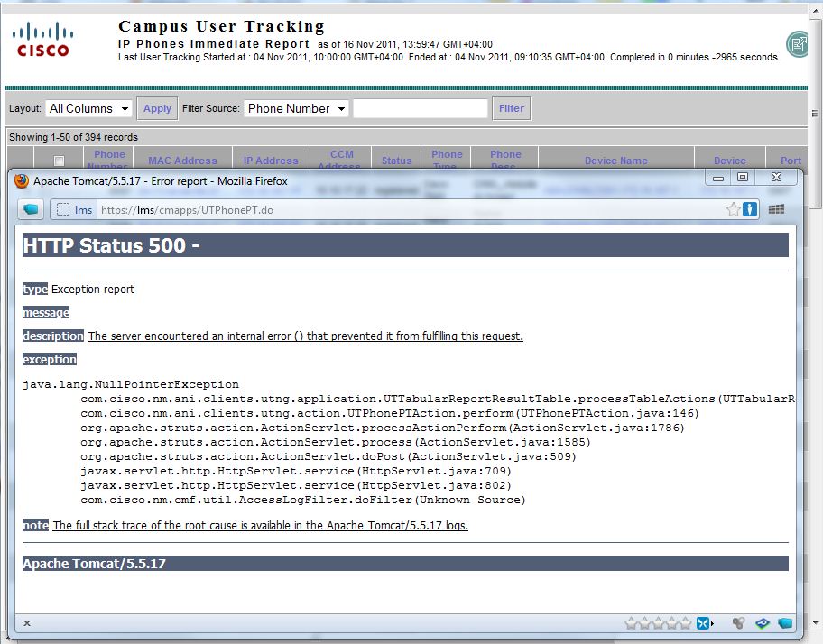
Task: Sort by MAC Address column header
Action: 182,161
